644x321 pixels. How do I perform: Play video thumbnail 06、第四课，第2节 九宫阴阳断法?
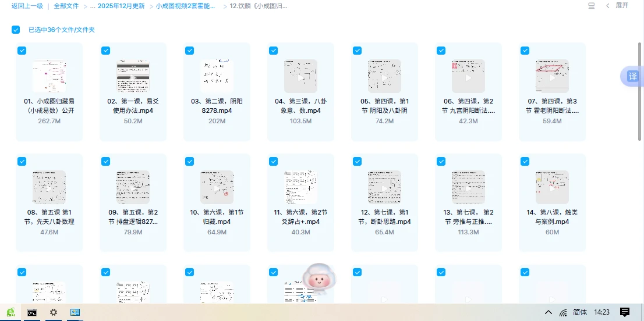(468, 76)
